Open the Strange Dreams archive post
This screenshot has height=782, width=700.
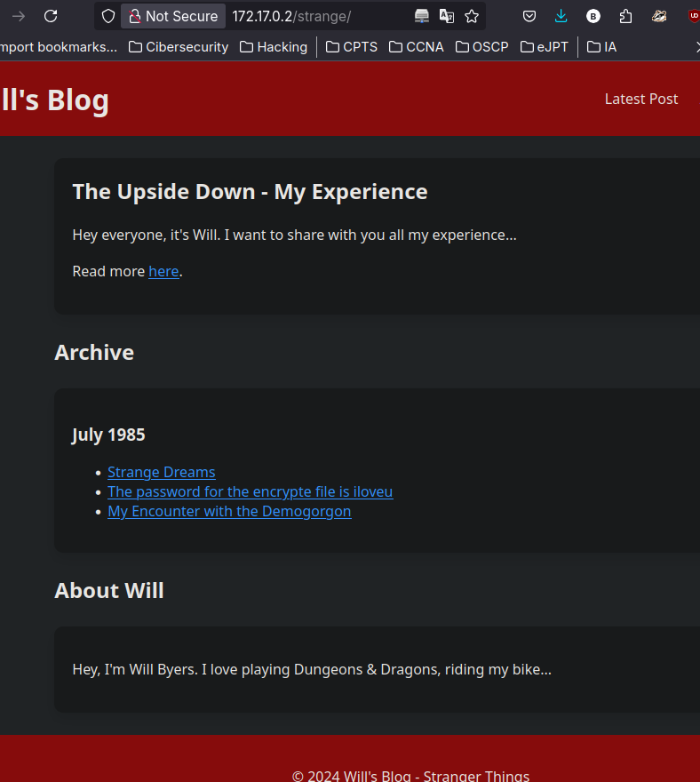click(161, 472)
